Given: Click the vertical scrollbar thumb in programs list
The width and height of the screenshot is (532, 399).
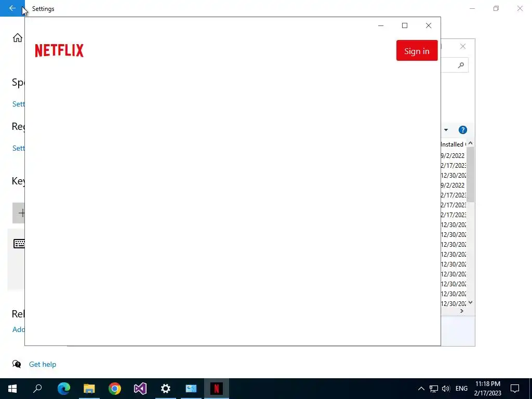Looking at the screenshot, I should coord(470,175).
